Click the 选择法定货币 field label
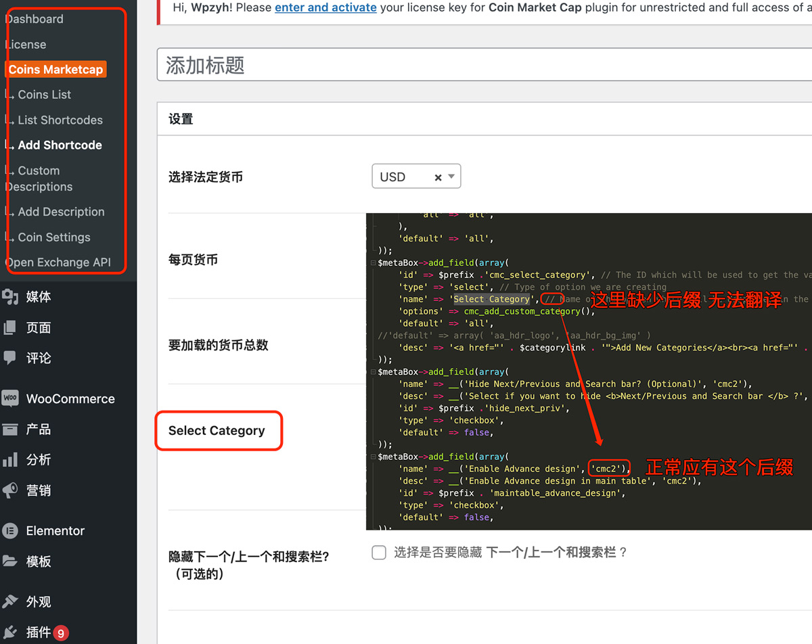 [206, 177]
